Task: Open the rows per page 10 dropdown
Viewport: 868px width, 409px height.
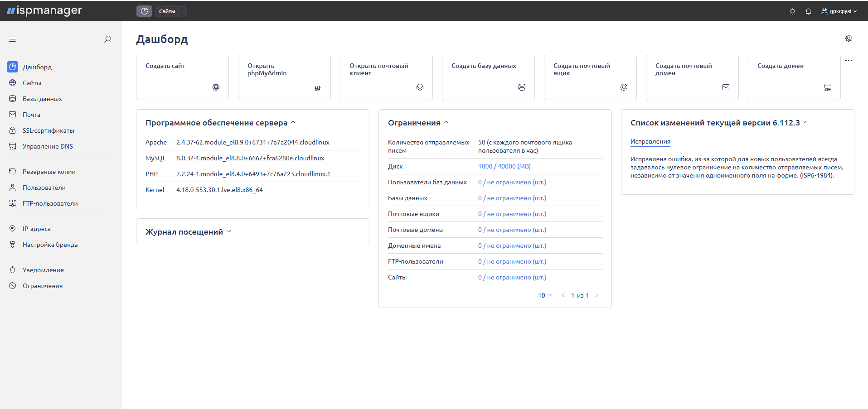Action: tap(545, 295)
